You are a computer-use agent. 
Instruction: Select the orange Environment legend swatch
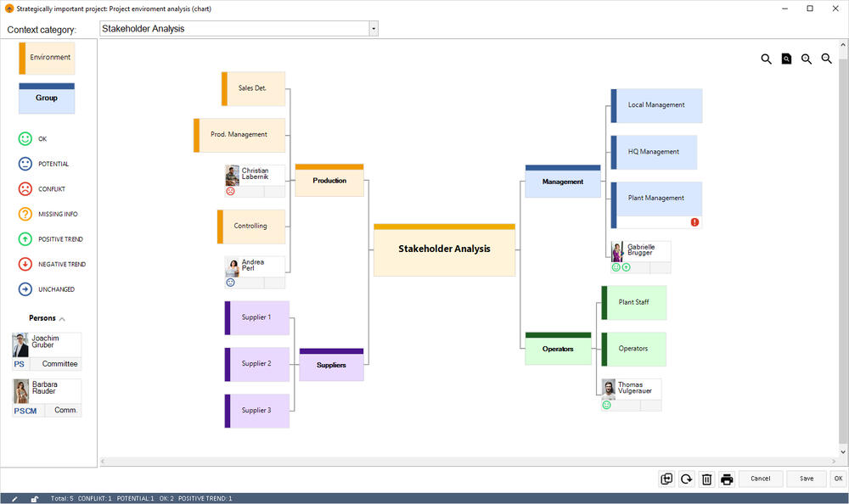(48, 58)
